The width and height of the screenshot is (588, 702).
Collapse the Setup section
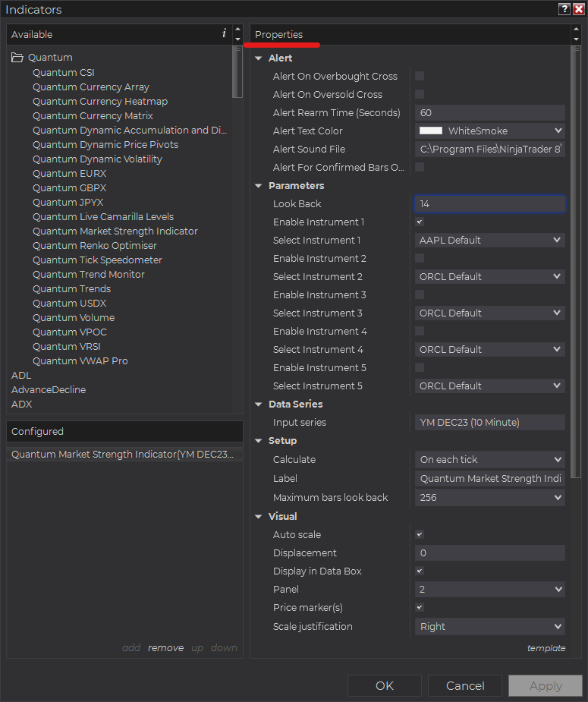click(258, 440)
